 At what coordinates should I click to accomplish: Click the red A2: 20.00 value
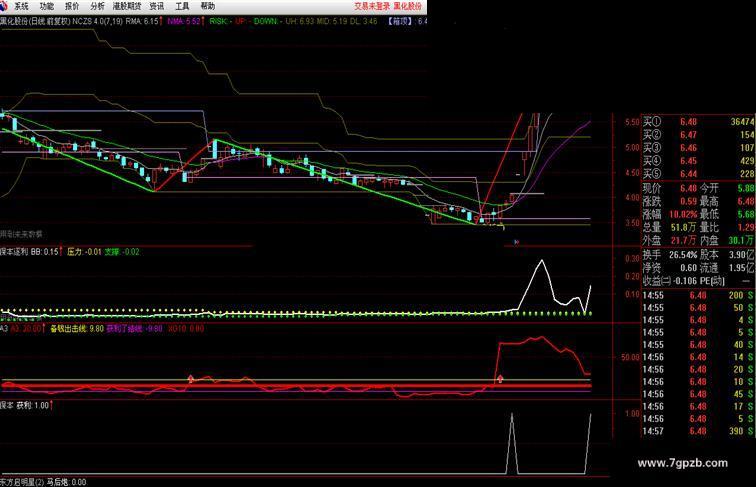[x=26, y=329]
